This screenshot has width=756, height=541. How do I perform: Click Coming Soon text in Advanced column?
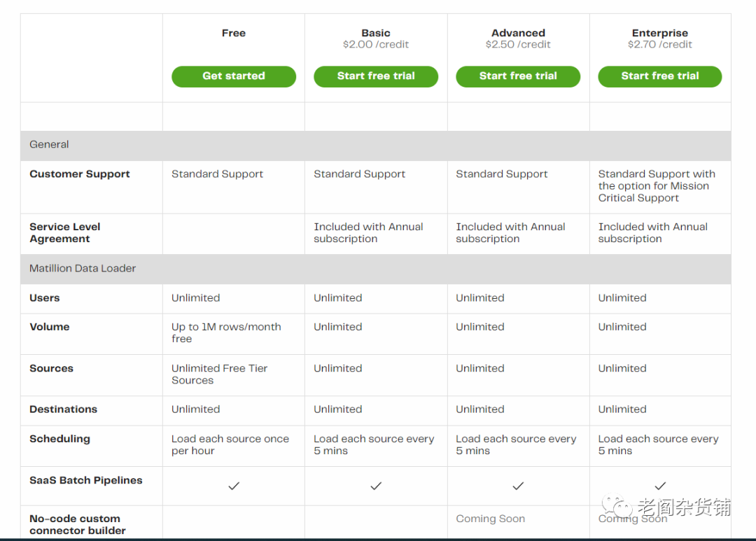(490, 519)
